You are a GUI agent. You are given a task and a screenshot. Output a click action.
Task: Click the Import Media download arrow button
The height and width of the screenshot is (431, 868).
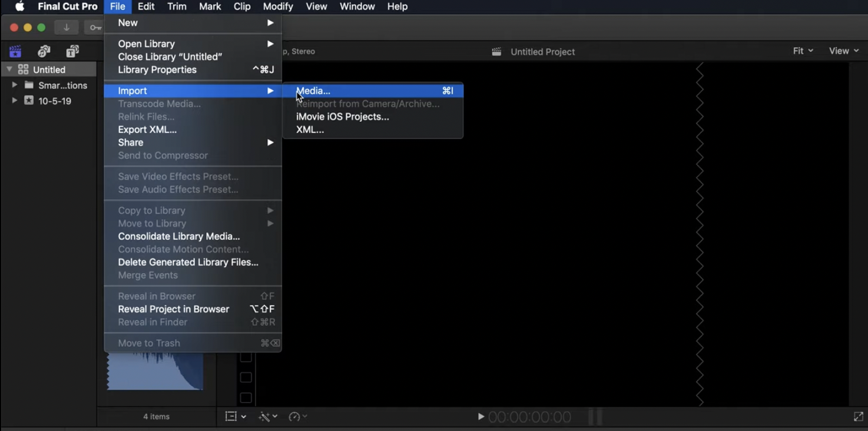(67, 28)
